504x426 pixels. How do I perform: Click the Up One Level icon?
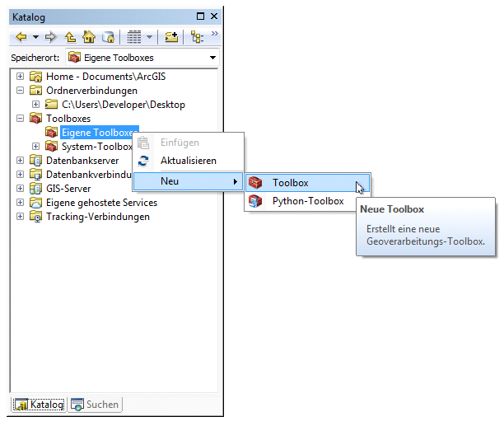[x=71, y=37]
